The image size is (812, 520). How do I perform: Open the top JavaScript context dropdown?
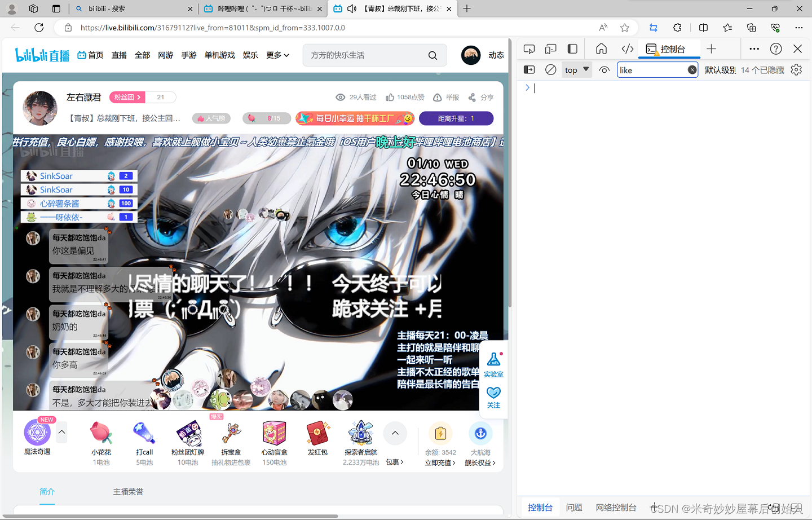577,70
